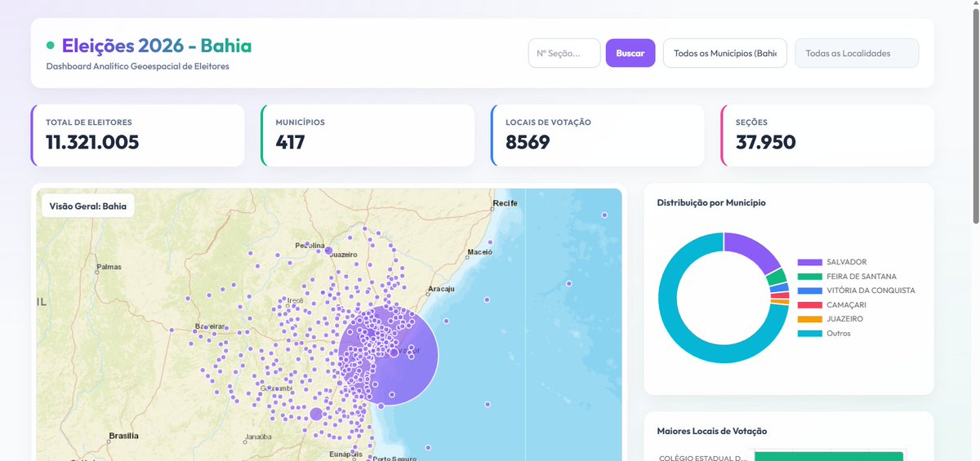Toggle the CAMAÇARI legend entry

click(x=831, y=305)
